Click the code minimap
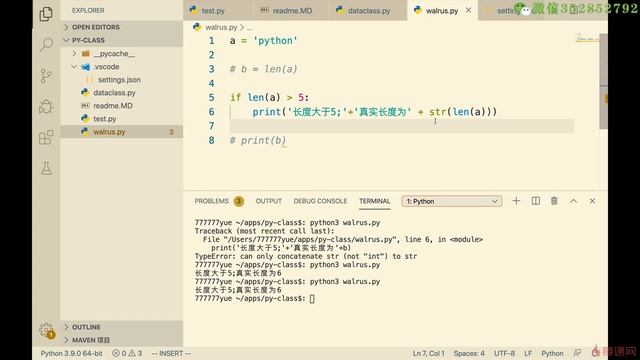640x360 pixels. (x=587, y=39)
